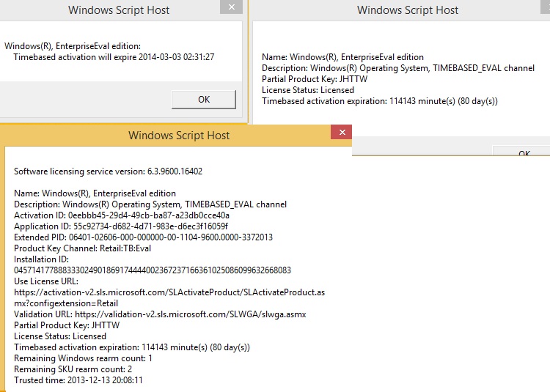Image resolution: width=550 pixels, height=392 pixels.
Task: Click the Validation URL slwga.asmx text
Action: point(160,314)
